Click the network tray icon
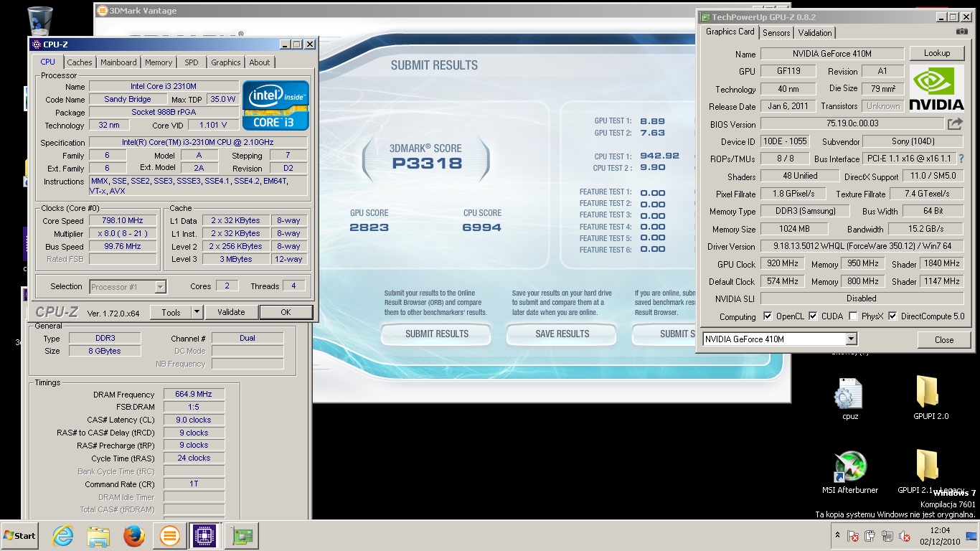Image resolution: width=980 pixels, height=551 pixels. click(887, 536)
